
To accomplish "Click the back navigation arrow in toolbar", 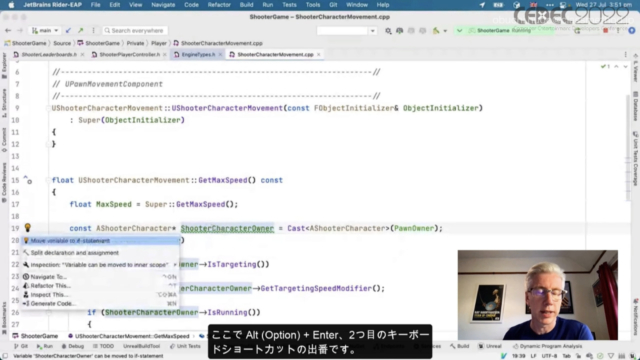I will pos(8,31).
